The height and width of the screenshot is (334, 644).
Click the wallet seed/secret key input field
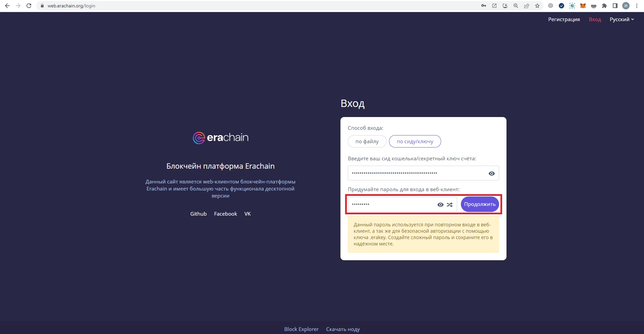416,173
